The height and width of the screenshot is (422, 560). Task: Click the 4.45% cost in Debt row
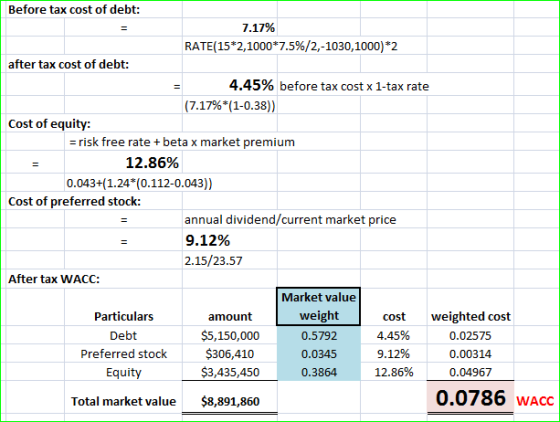393,336
